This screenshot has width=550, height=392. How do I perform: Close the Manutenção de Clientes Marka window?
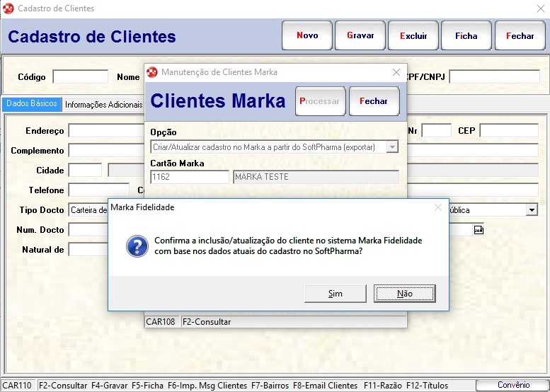click(396, 72)
